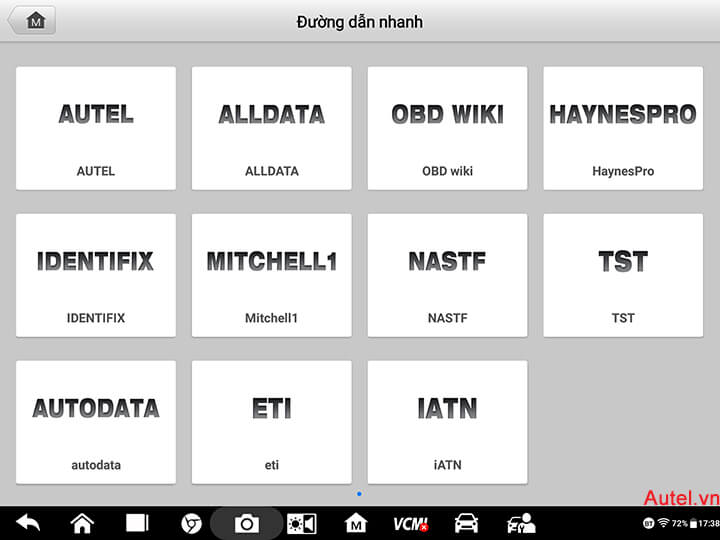This screenshot has height=540, width=720.
Task: Tap the Android back arrow in navigation bar
Action: [x=28, y=523]
